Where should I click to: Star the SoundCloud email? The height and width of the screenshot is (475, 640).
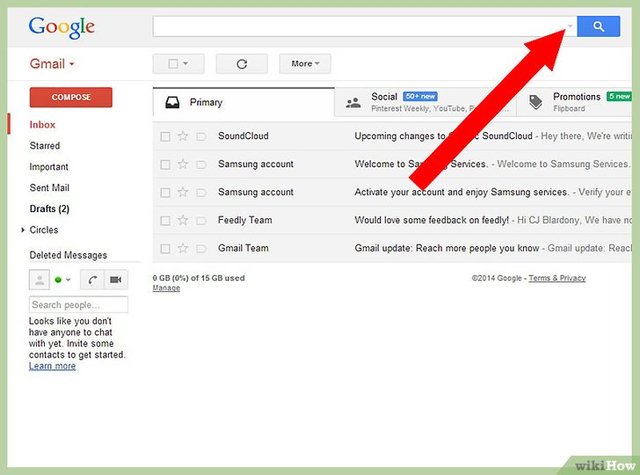click(183, 136)
